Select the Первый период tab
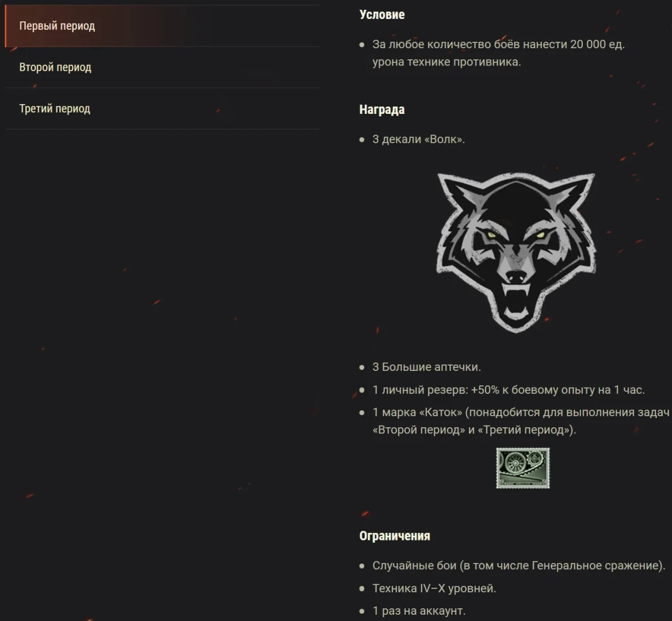 tap(162, 26)
